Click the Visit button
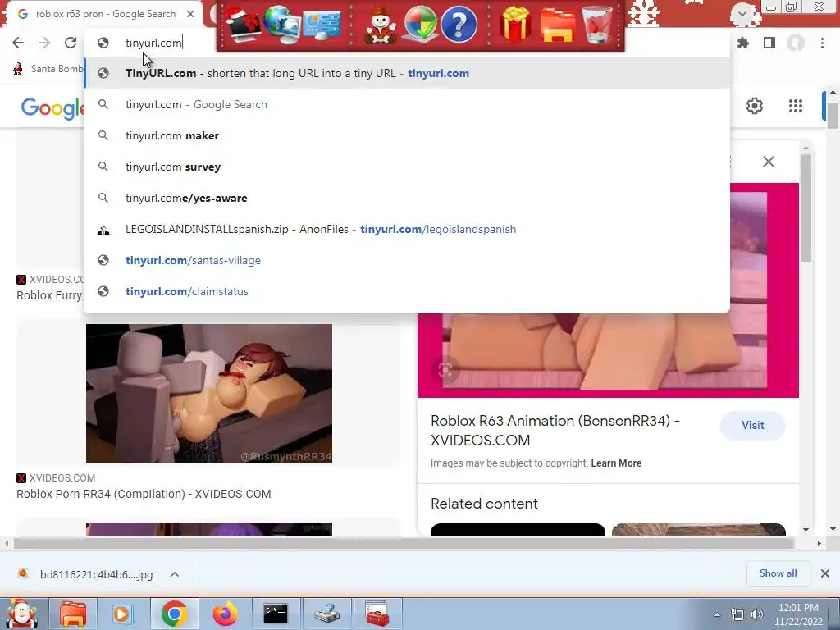The image size is (840, 630). click(x=753, y=426)
